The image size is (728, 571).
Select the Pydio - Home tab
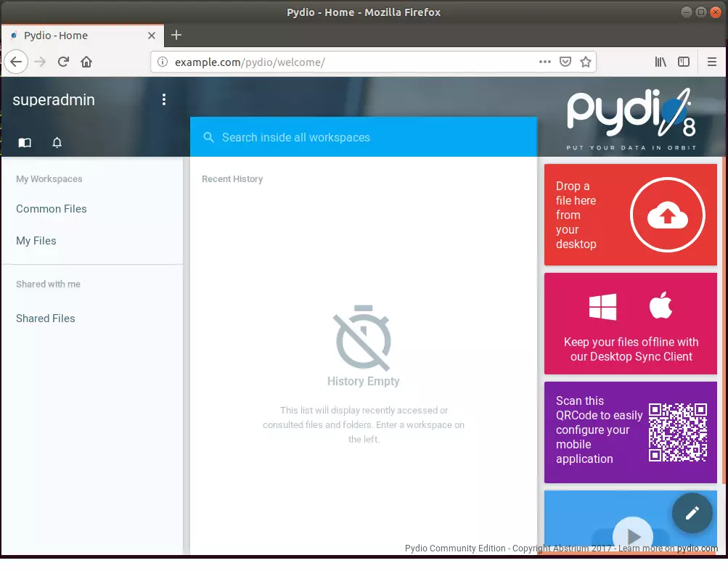(x=83, y=36)
